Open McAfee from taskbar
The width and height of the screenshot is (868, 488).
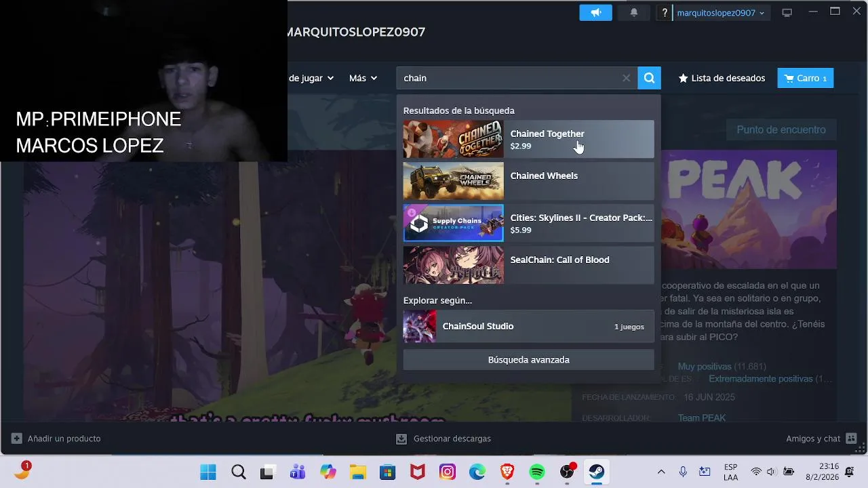click(x=417, y=472)
